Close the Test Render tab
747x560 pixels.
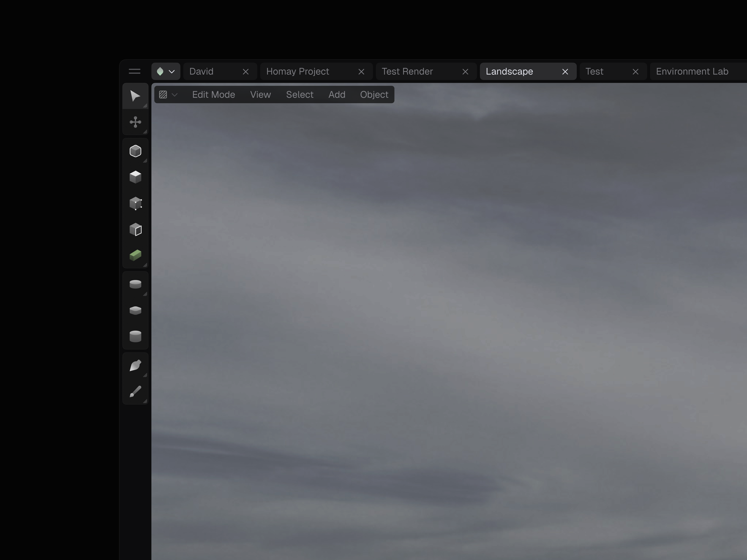pyautogui.click(x=465, y=72)
